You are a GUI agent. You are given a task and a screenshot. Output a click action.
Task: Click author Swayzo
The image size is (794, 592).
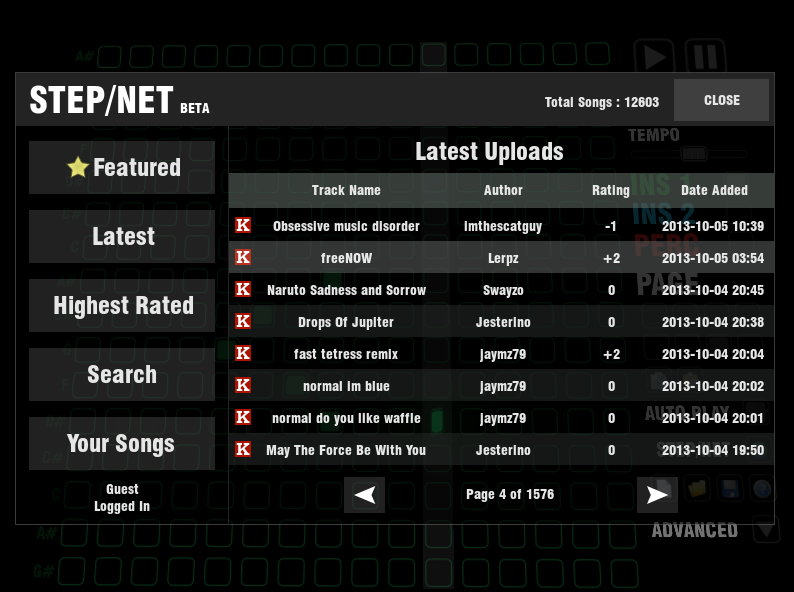(x=503, y=291)
